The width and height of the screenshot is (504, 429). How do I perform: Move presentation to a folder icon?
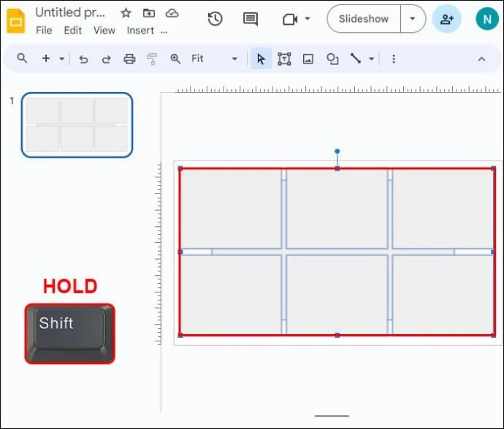[149, 13]
